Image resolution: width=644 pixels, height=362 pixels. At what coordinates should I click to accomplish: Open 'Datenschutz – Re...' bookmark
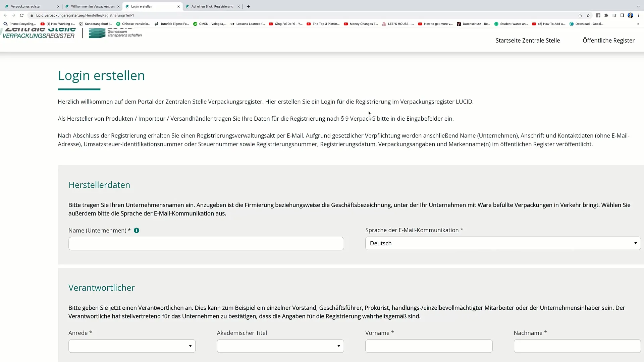[x=474, y=24]
